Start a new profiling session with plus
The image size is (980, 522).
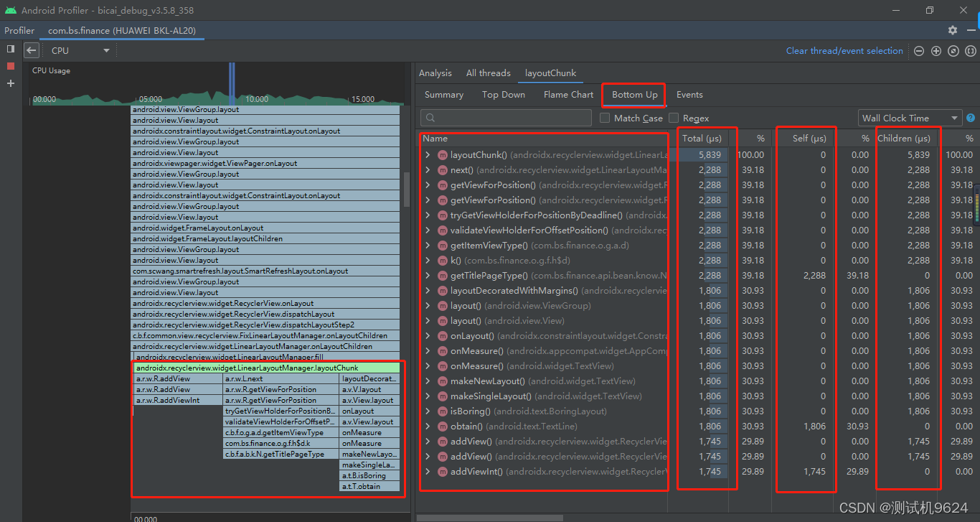(11, 83)
